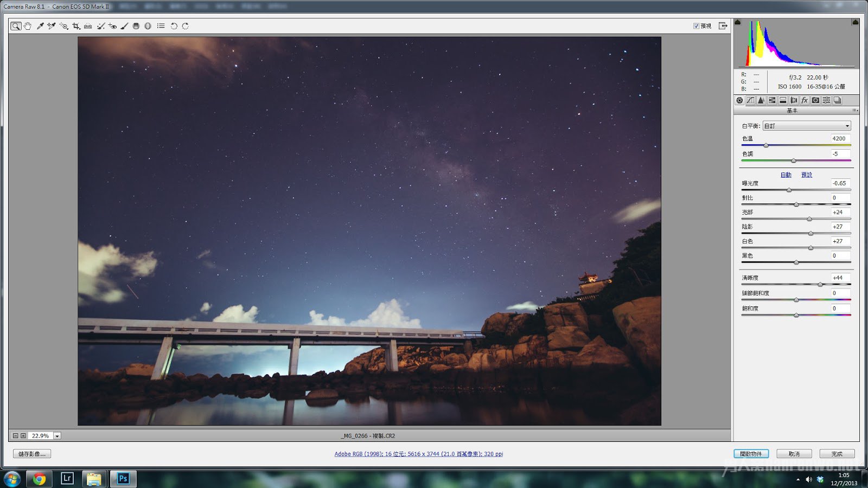
Task: Select the Color Sampler tool
Action: tap(52, 26)
